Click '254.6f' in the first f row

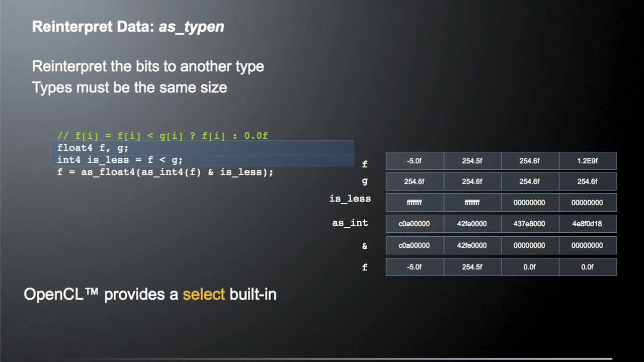click(x=530, y=161)
